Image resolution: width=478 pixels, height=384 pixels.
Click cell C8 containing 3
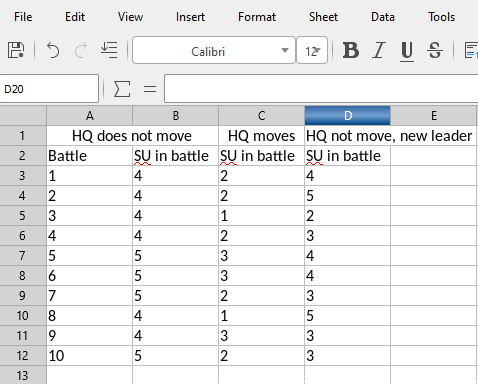click(x=261, y=276)
